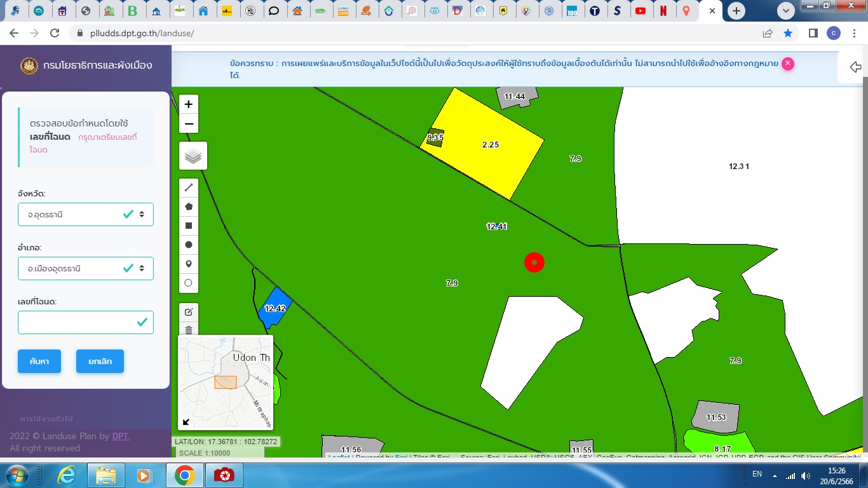Zoom out of the map

coord(189,124)
